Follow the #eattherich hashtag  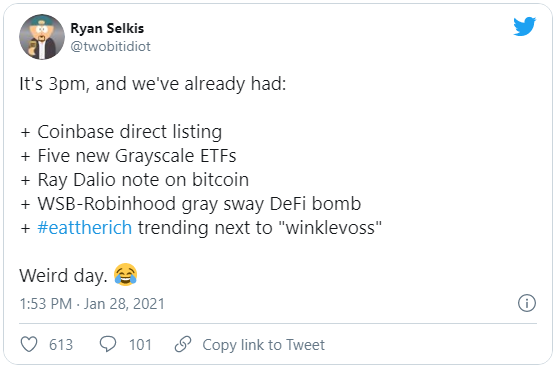pos(85,228)
